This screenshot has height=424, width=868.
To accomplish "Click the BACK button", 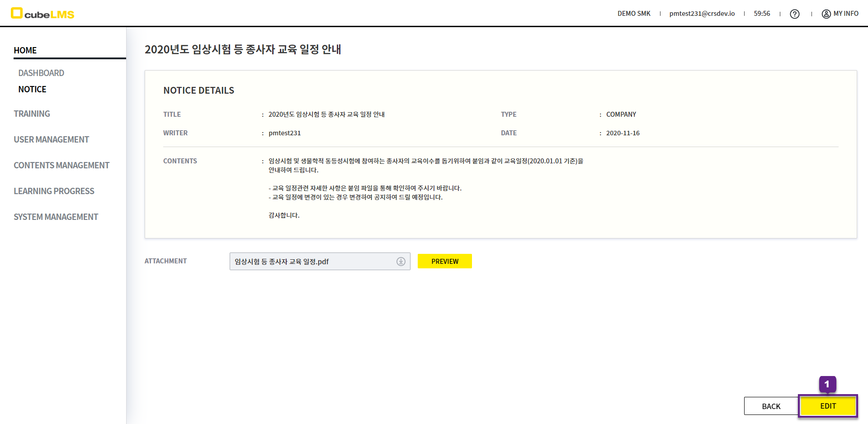I will pyautogui.click(x=771, y=406).
